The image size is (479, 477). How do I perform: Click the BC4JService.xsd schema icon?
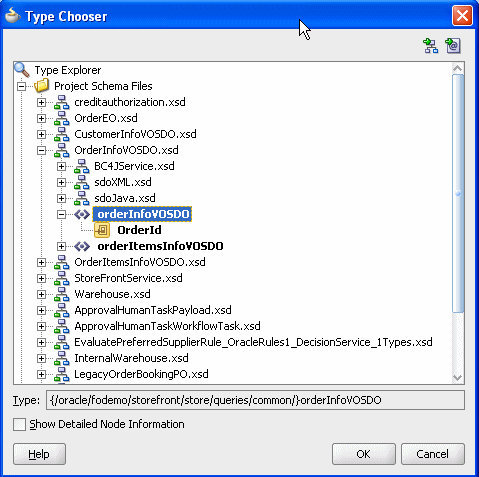point(82,166)
